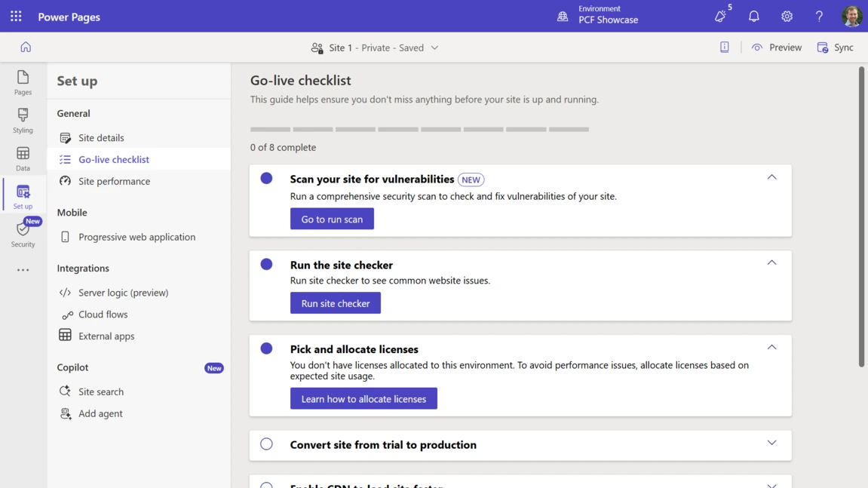Select External apps menu item

(139, 336)
